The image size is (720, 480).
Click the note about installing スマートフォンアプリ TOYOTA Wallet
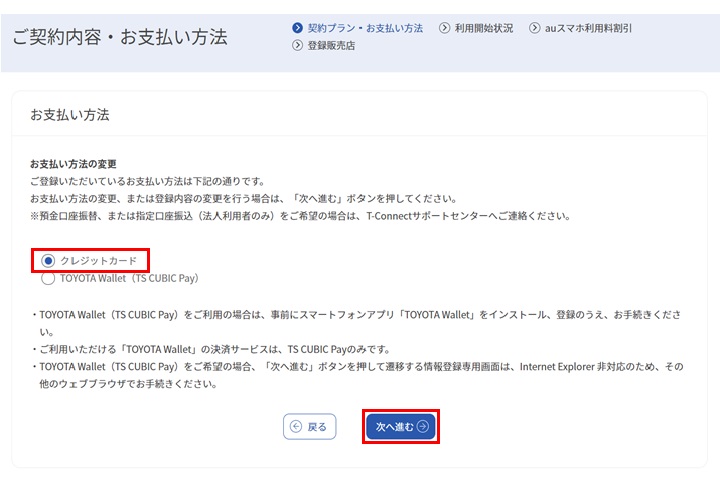pyautogui.click(x=356, y=323)
